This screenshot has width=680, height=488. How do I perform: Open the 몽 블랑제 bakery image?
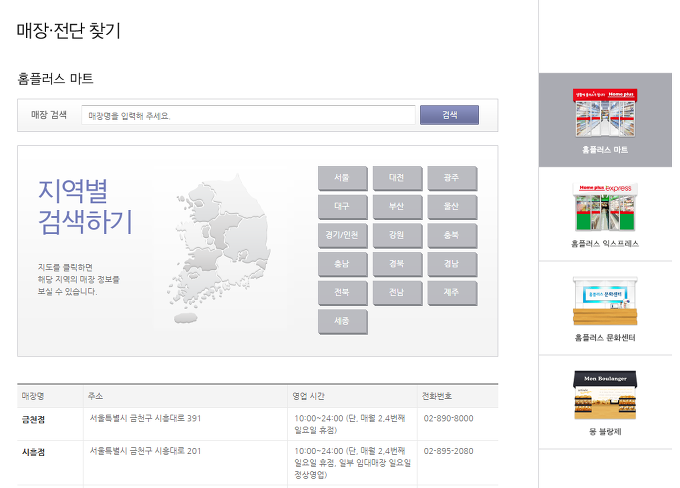(605, 395)
